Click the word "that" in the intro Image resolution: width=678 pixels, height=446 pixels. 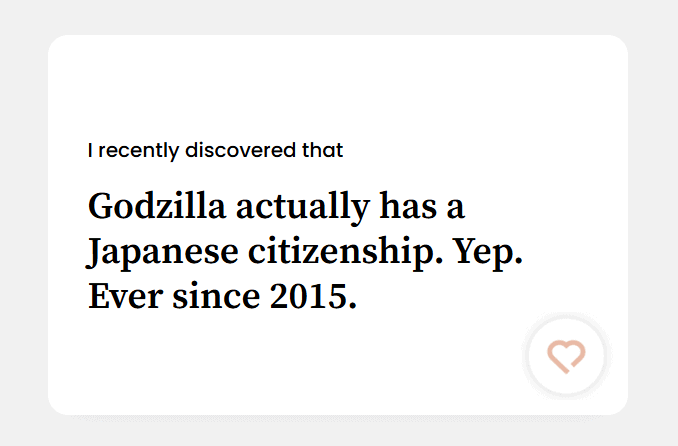(322, 151)
